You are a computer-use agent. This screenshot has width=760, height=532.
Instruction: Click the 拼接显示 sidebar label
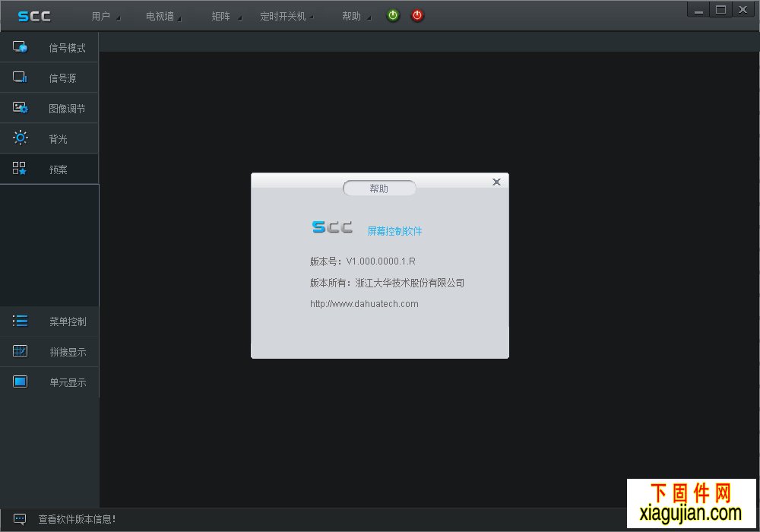(68, 352)
